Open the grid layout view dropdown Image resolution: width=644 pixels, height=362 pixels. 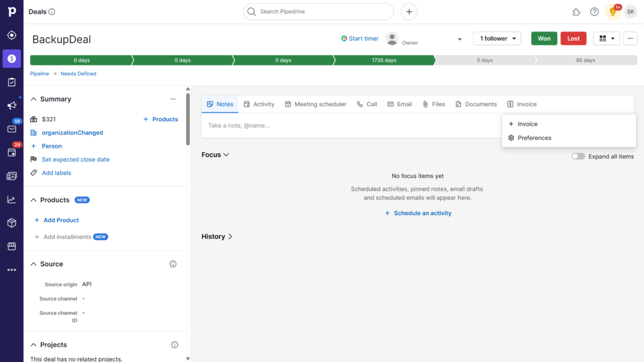(x=606, y=38)
